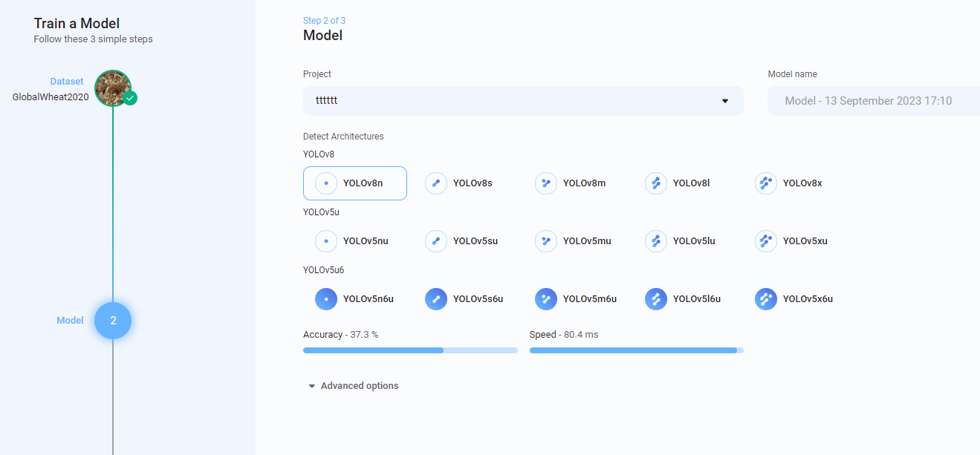Image resolution: width=980 pixels, height=455 pixels.
Task: Click the YOLOv5nu model icon
Action: [325, 240]
